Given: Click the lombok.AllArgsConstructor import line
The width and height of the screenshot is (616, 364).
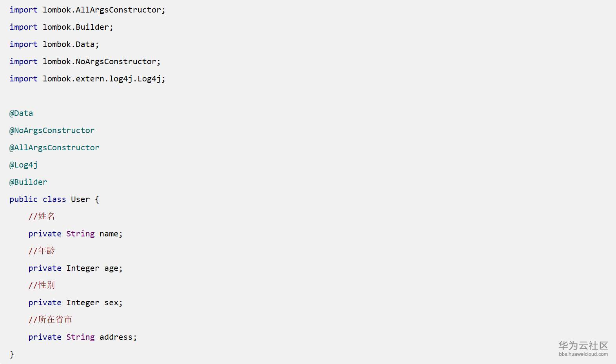Looking at the screenshot, I should [87, 10].
